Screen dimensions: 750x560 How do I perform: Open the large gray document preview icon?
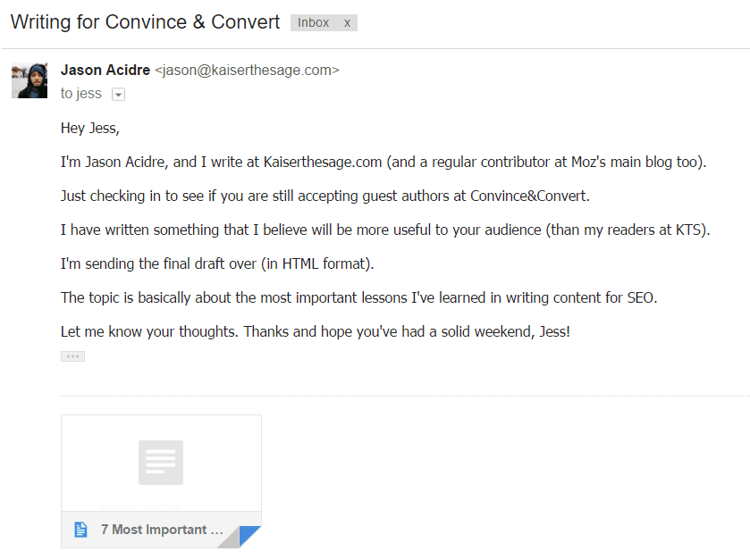pos(161,463)
